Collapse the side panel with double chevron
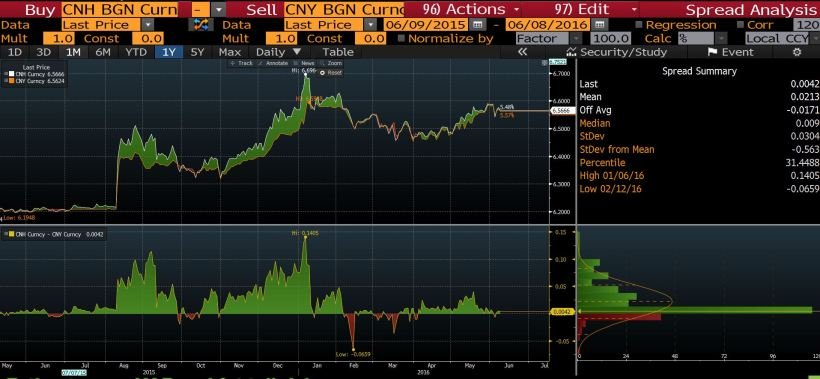Screen dimensions: 820x379 (x=521, y=52)
